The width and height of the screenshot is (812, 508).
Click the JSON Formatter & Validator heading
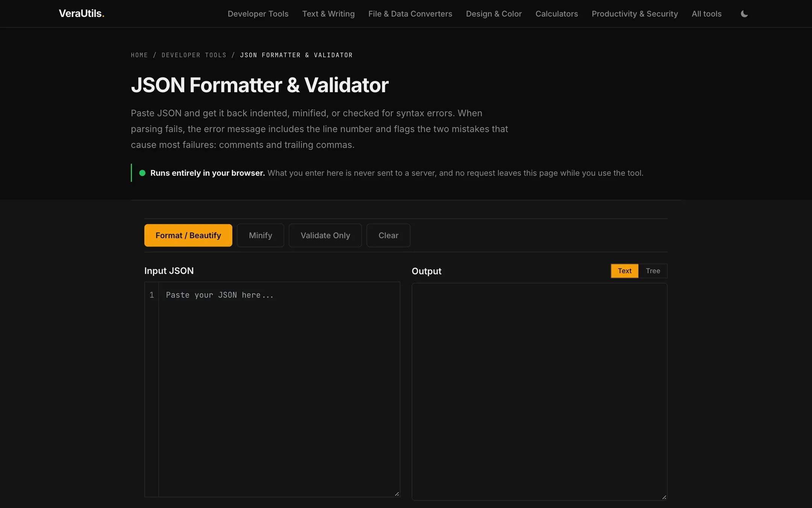pyautogui.click(x=259, y=85)
